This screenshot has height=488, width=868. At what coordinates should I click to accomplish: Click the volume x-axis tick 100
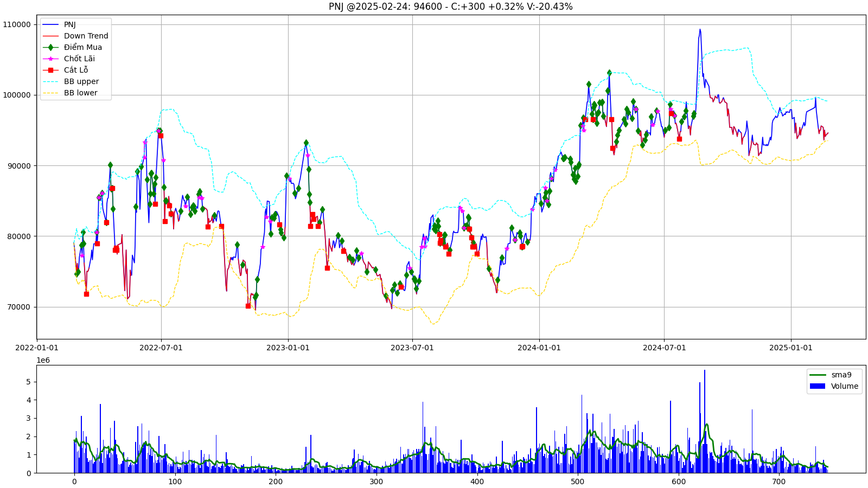pos(175,481)
